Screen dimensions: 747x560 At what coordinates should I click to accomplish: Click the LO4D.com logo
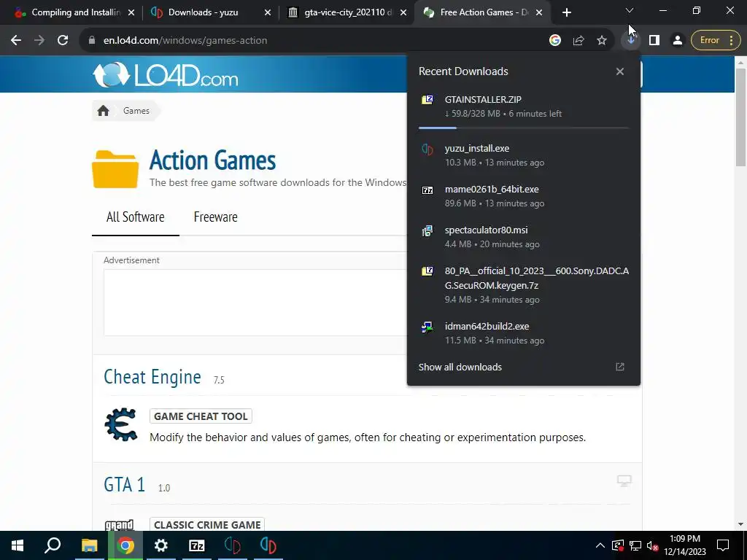tap(166, 75)
